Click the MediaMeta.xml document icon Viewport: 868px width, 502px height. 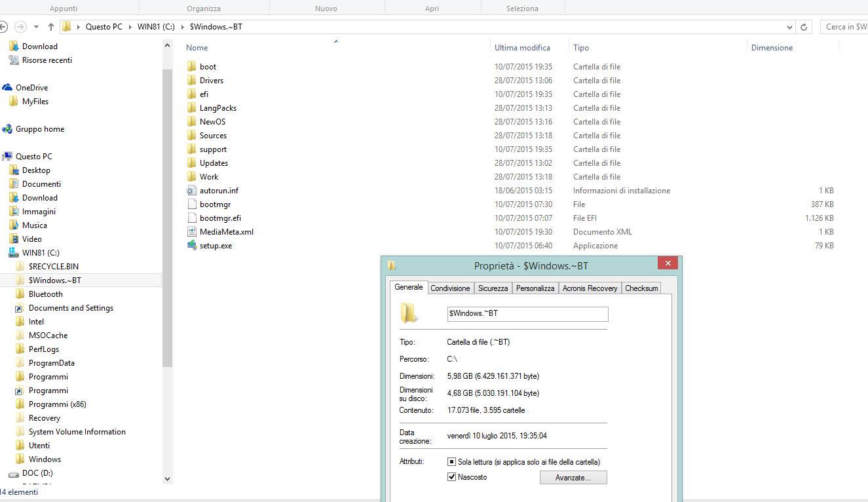coord(191,232)
